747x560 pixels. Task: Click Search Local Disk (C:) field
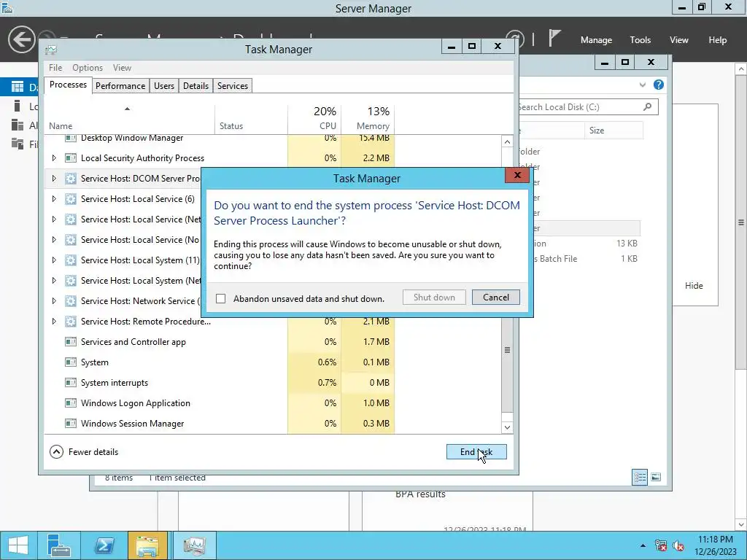coord(588,107)
